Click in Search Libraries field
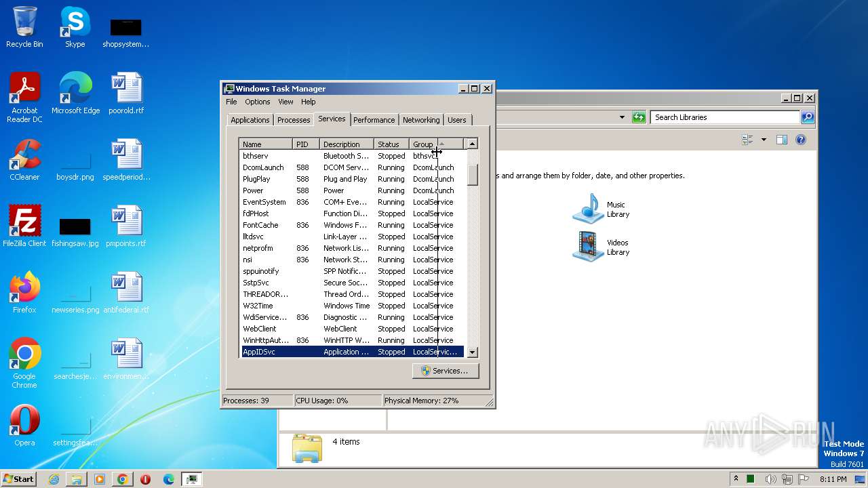 [725, 117]
